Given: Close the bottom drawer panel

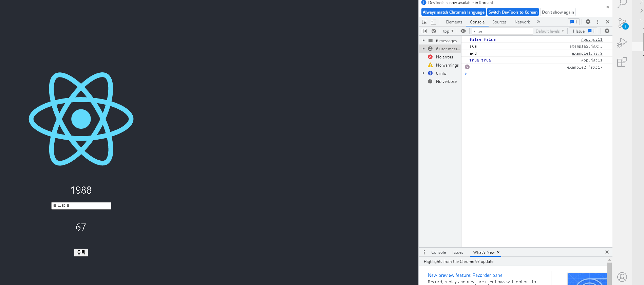Looking at the screenshot, I should [607, 252].
